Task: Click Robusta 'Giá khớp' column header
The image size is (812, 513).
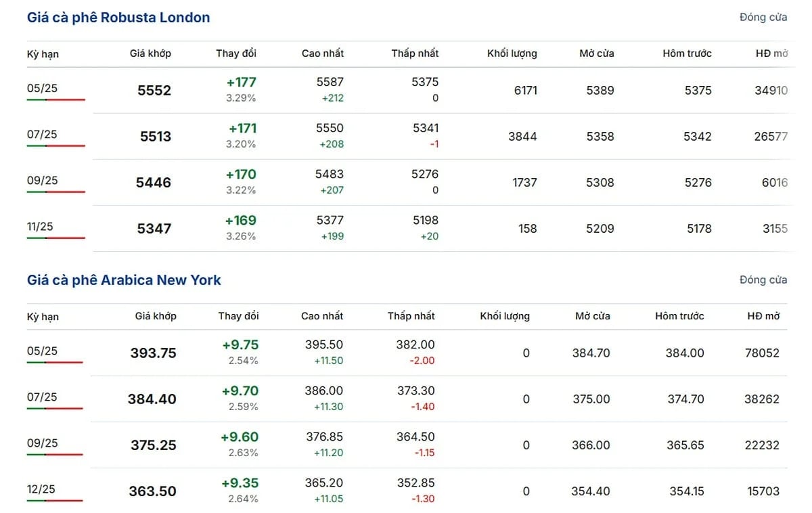Action: click(150, 53)
